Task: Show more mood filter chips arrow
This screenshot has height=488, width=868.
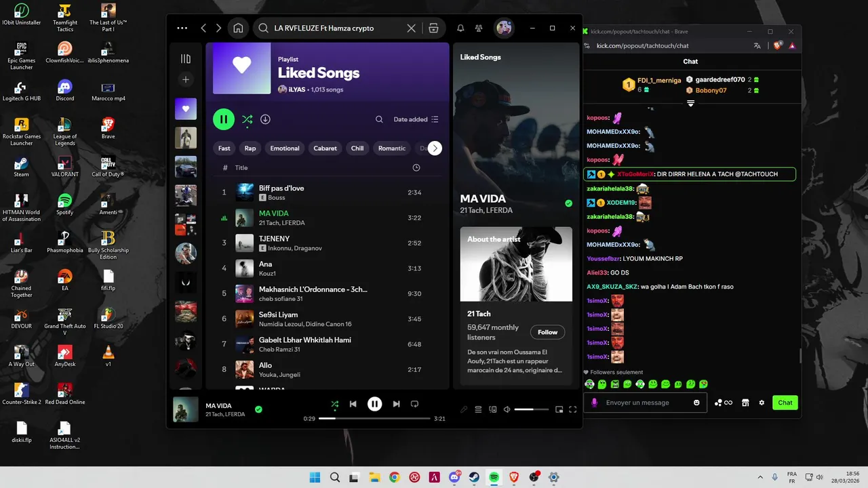Action: click(435, 148)
